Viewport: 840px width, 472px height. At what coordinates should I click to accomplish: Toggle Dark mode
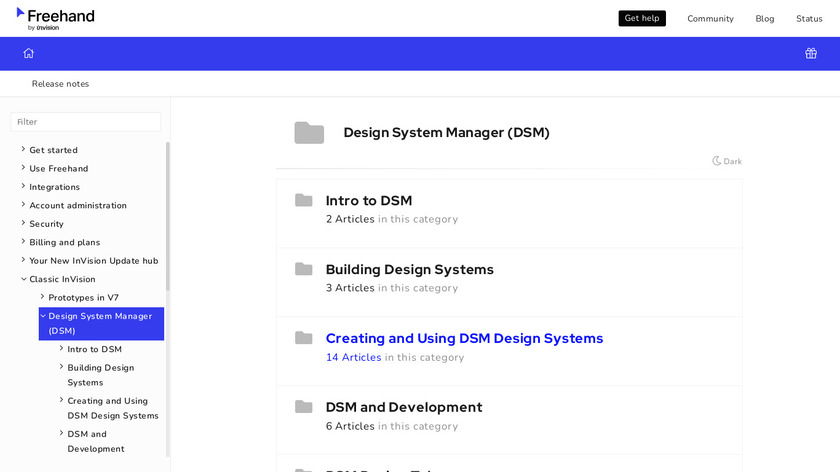[x=727, y=161]
